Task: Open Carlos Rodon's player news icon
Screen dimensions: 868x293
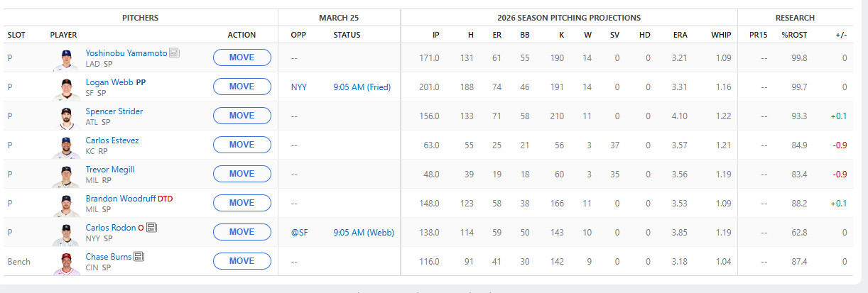Action: coord(152,228)
